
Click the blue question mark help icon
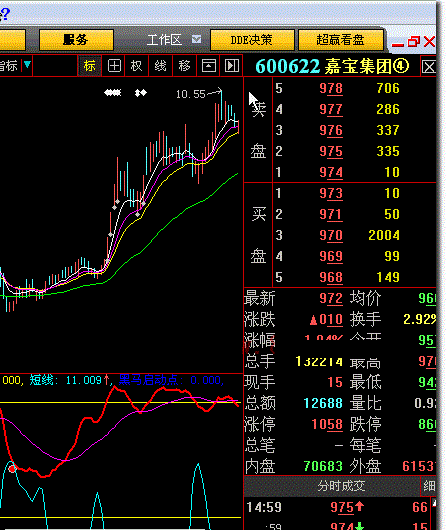point(5,15)
